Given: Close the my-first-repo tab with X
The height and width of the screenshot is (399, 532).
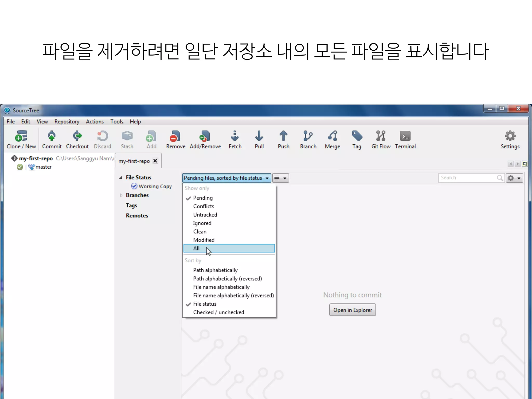Looking at the screenshot, I should tap(155, 161).
